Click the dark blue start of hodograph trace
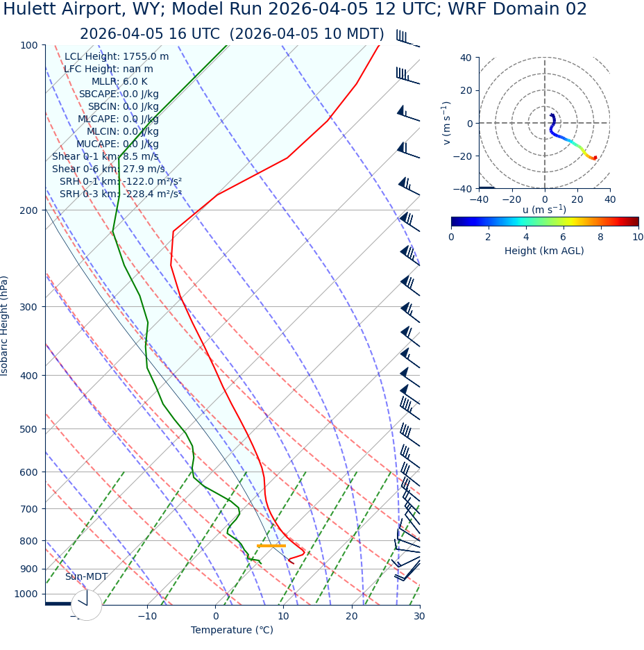 pyautogui.click(x=552, y=115)
